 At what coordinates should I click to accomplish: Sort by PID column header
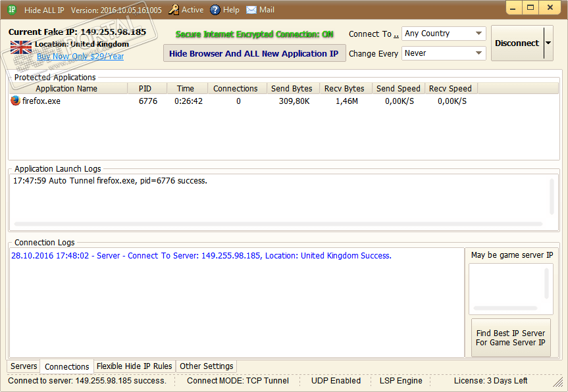pos(147,88)
